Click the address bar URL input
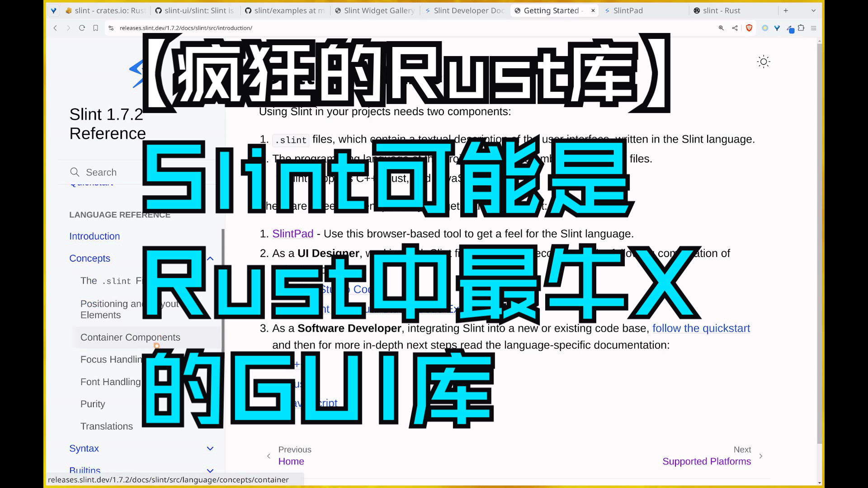Viewport: 868px width, 488px height. [x=185, y=28]
